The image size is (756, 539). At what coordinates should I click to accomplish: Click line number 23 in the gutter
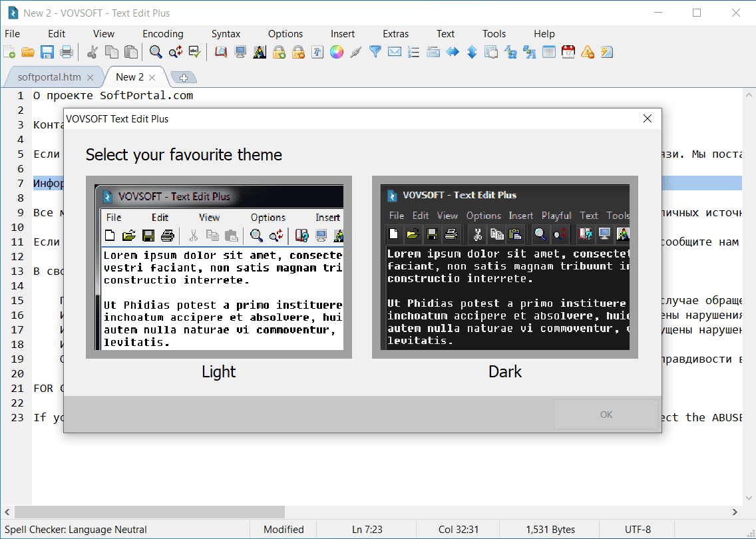tap(17, 417)
